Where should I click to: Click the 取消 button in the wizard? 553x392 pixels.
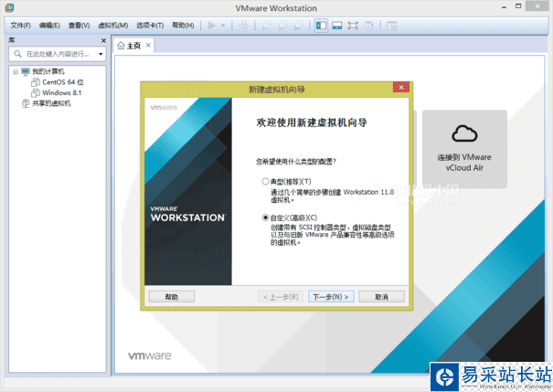pyautogui.click(x=381, y=297)
